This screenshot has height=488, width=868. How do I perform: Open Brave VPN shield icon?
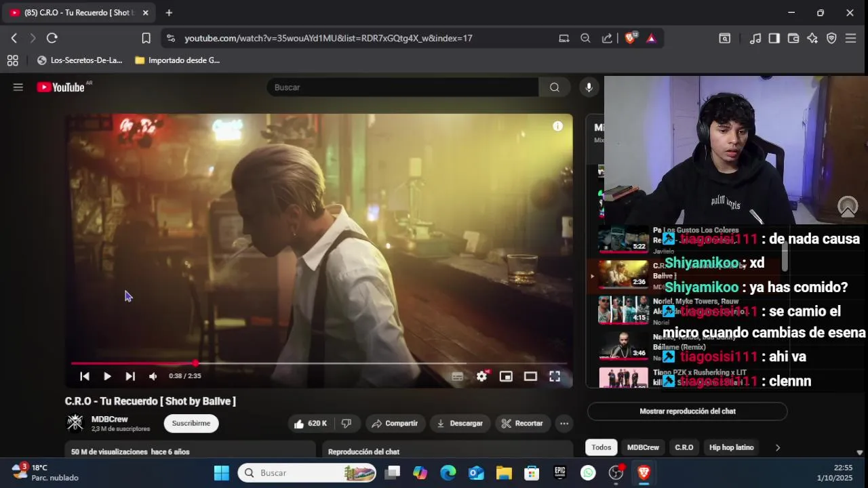(x=831, y=39)
